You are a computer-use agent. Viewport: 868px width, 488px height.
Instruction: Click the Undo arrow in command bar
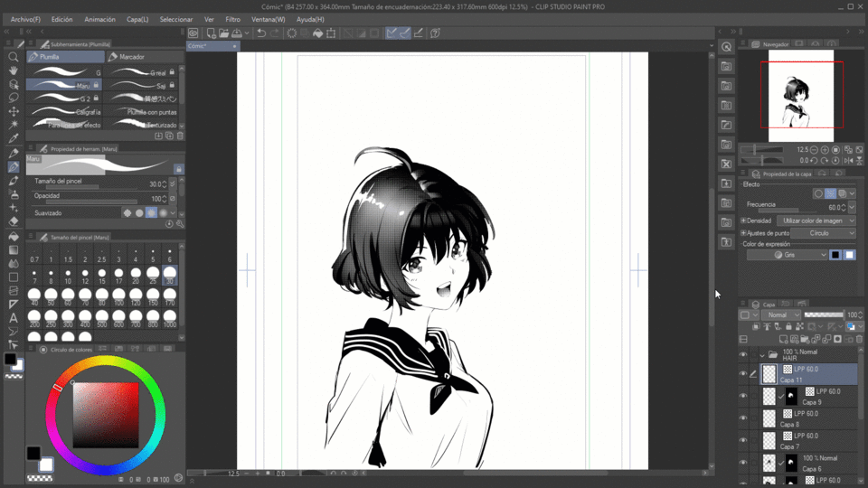[261, 33]
